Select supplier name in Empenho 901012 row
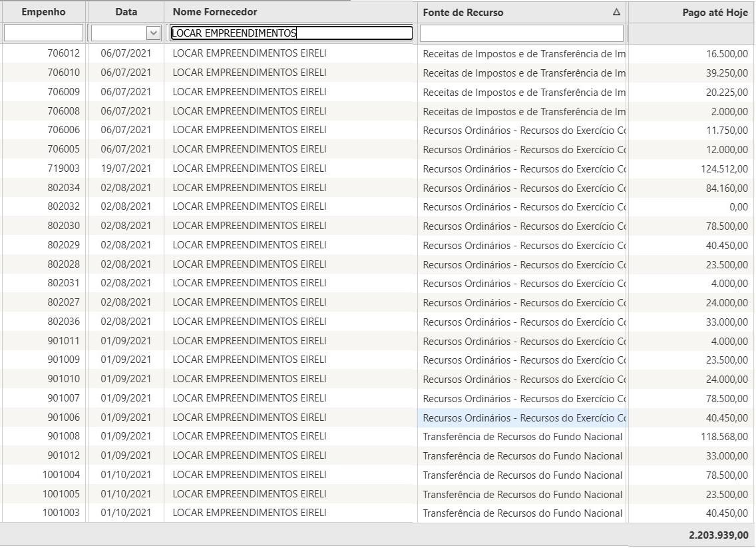This screenshot has height=548, width=756. coord(250,456)
